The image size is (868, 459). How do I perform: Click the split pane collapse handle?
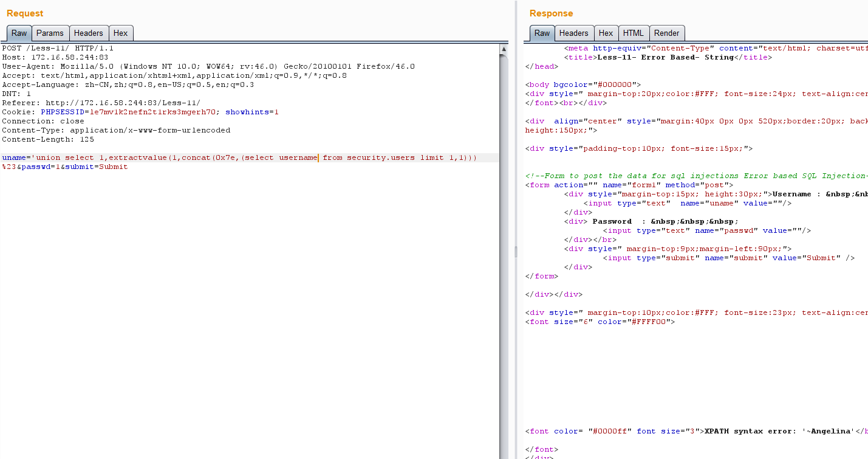point(516,251)
